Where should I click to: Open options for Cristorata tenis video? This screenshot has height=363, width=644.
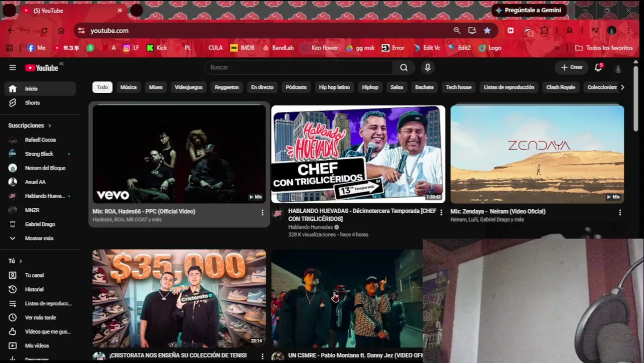click(x=262, y=356)
